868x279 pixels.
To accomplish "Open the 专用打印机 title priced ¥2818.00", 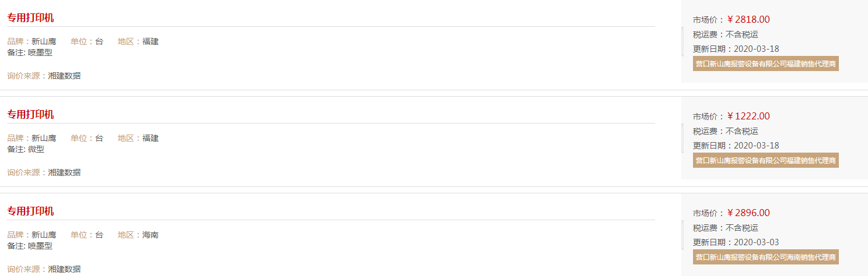I will pyautogui.click(x=30, y=18).
